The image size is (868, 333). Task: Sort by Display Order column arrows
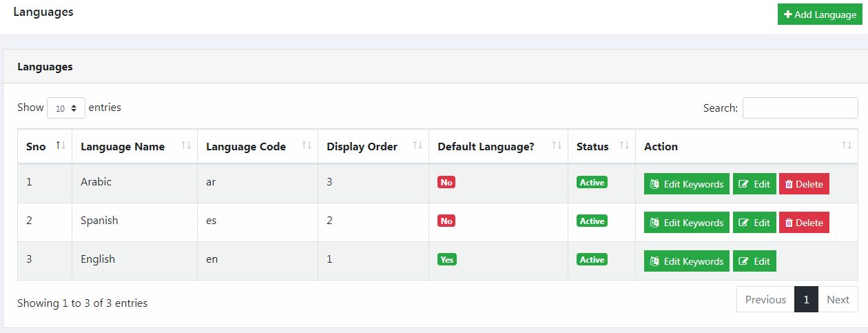417,145
